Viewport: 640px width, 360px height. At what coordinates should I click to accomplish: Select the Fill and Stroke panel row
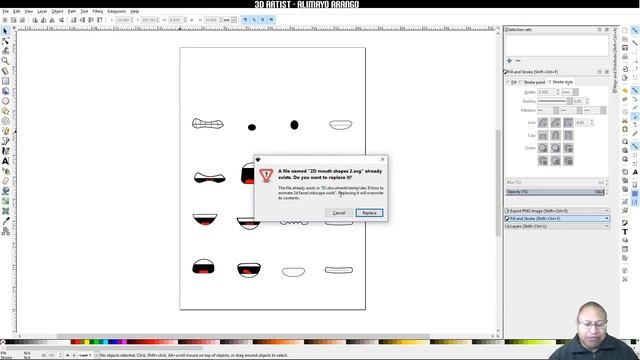[x=557, y=219]
